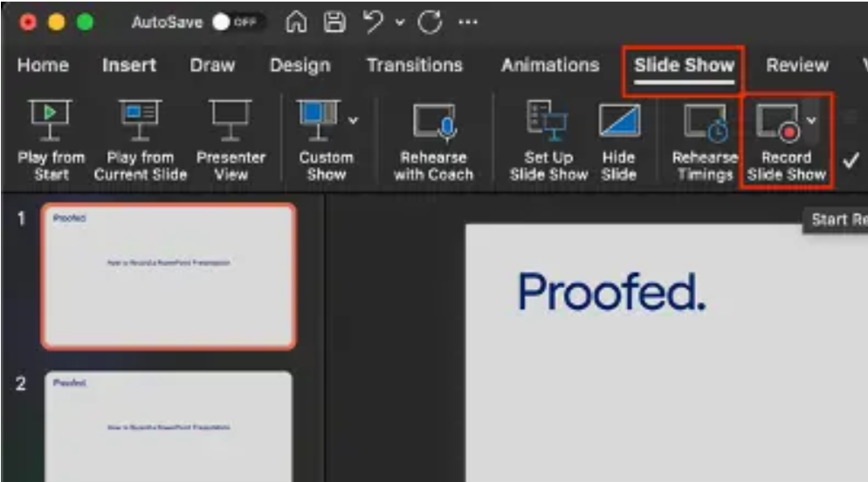
Task: Switch to the Insert ribbon tab
Action: (x=129, y=65)
